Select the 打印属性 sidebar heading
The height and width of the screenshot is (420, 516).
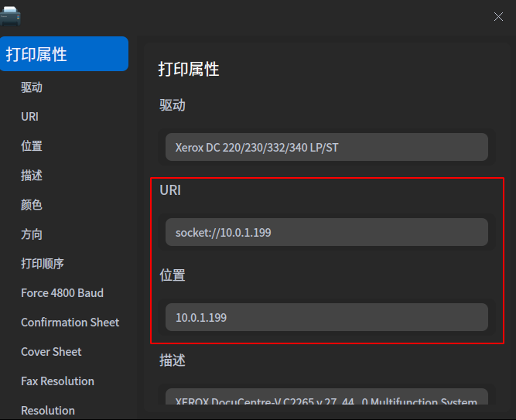pyautogui.click(x=64, y=54)
